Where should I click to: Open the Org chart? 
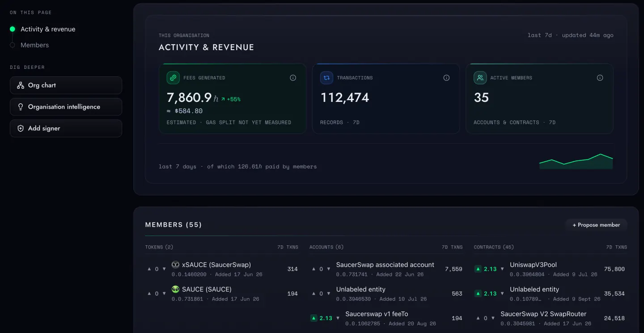66,85
